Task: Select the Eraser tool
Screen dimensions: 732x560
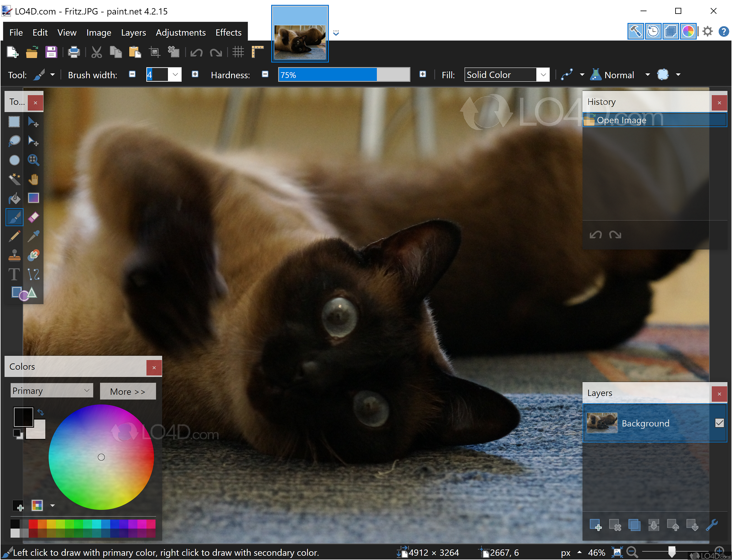Action: coord(34,218)
